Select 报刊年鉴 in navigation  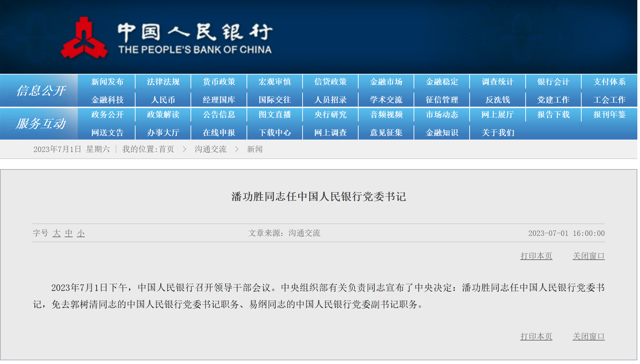click(609, 115)
